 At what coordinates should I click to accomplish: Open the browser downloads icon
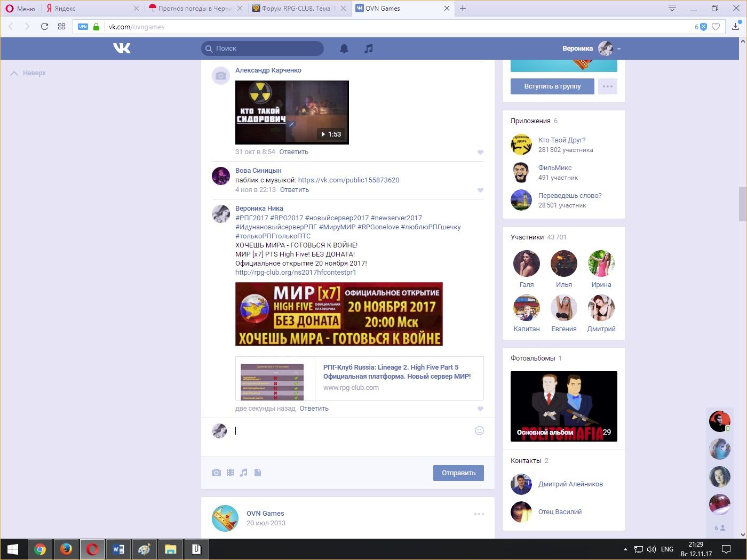tap(736, 27)
